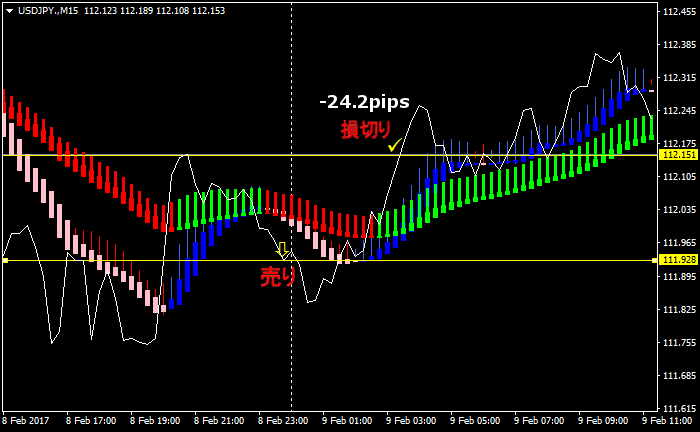The width and height of the screenshot is (700, 432).
Task: Click the 112.315 price scale value
Action: coord(679,78)
